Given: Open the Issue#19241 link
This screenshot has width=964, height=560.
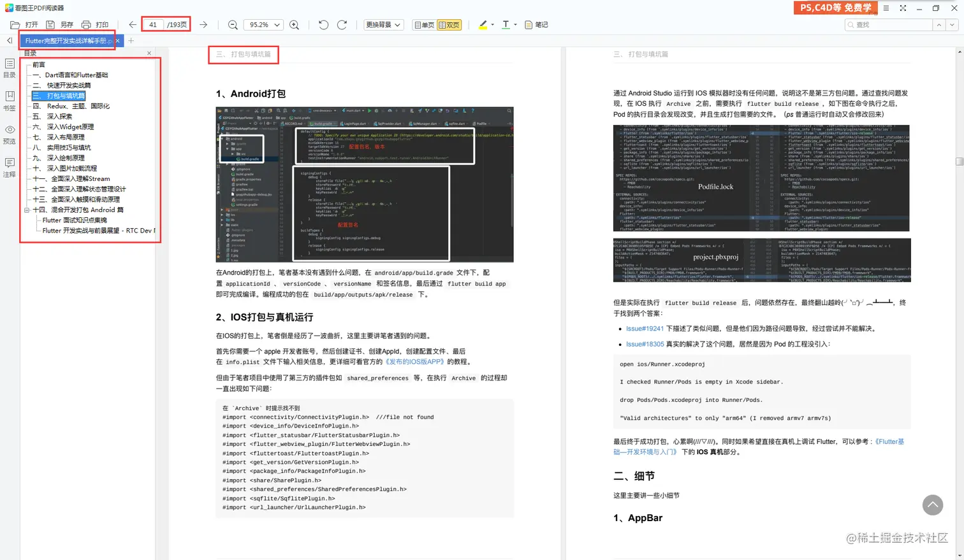Looking at the screenshot, I should [x=645, y=329].
